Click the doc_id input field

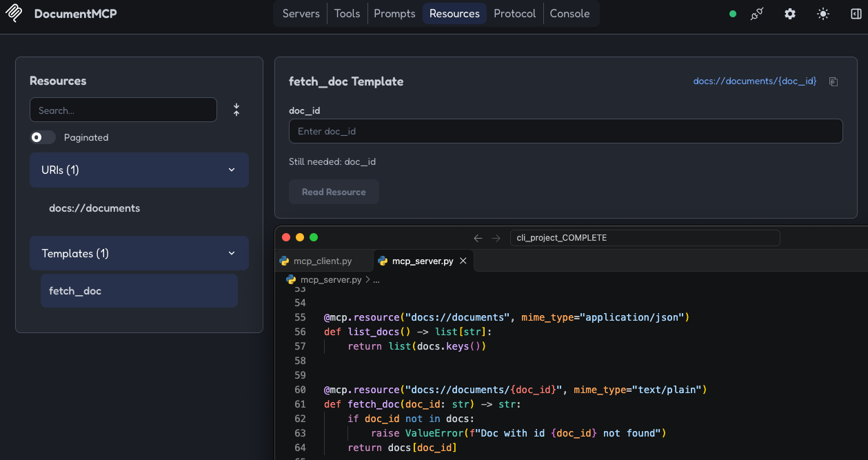[x=565, y=131]
